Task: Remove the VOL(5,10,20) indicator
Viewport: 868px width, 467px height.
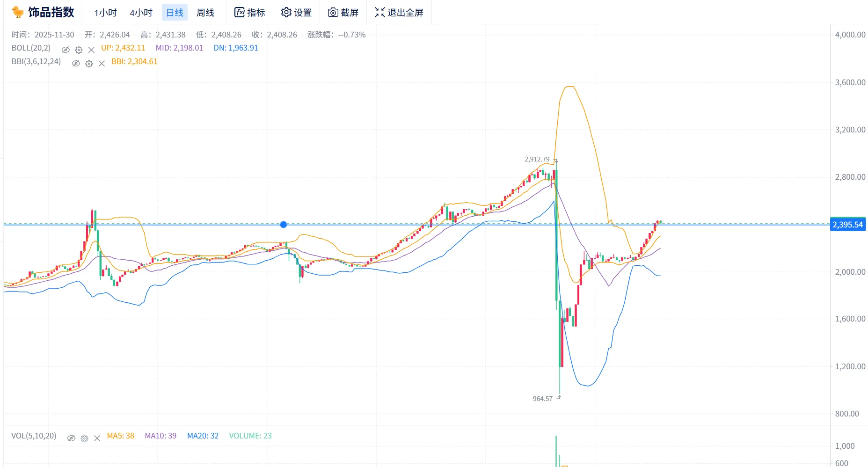Action: click(97, 438)
